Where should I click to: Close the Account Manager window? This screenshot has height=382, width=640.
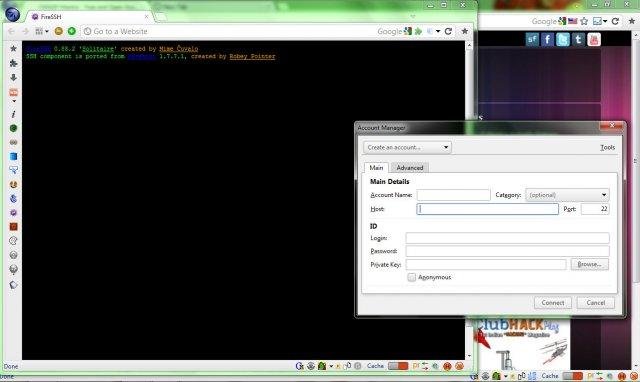[x=611, y=126]
